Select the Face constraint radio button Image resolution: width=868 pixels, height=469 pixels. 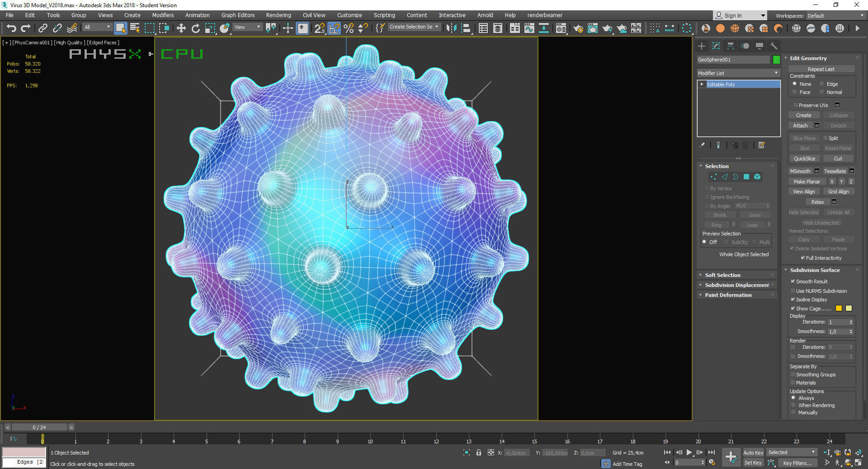pyautogui.click(x=794, y=92)
